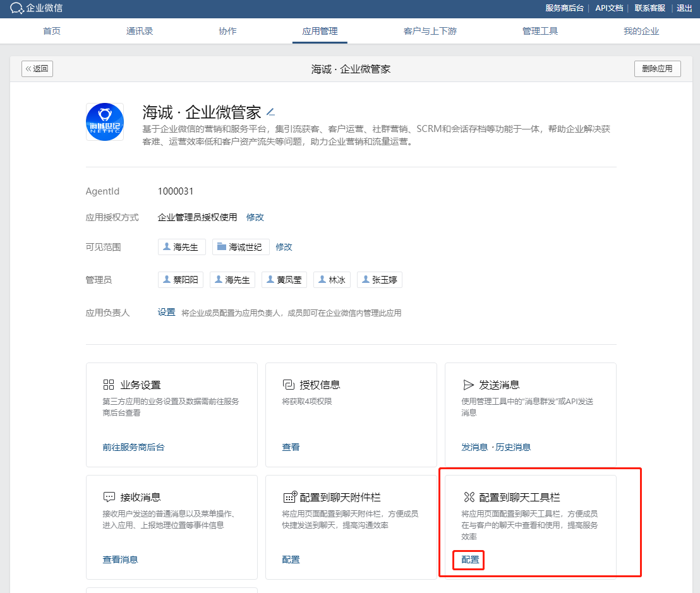The width and height of the screenshot is (700, 593).
Task: Click the 接收消息 chat bubble icon
Action: coord(109,497)
